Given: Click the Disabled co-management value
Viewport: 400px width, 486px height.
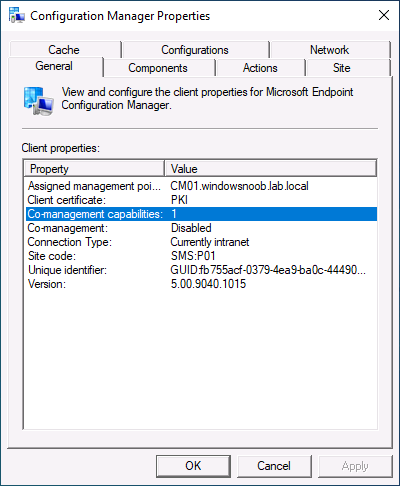Looking at the screenshot, I should [191, 228].
